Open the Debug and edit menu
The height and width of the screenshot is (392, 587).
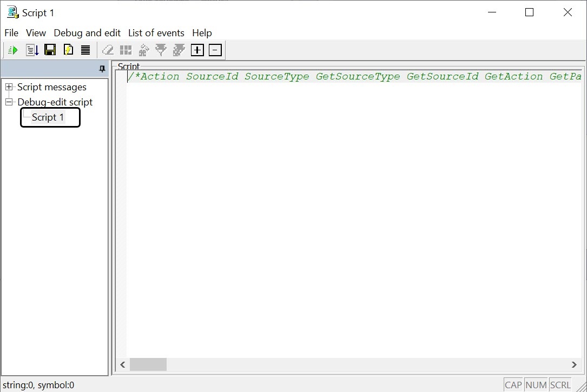tap(87, 33)
